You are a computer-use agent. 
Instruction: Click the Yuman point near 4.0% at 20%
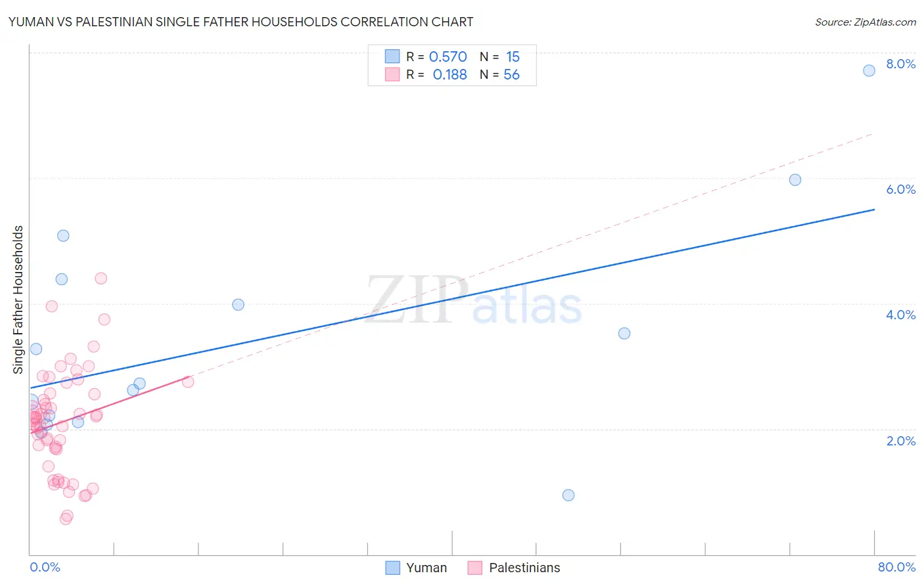(x=238, y=304)
